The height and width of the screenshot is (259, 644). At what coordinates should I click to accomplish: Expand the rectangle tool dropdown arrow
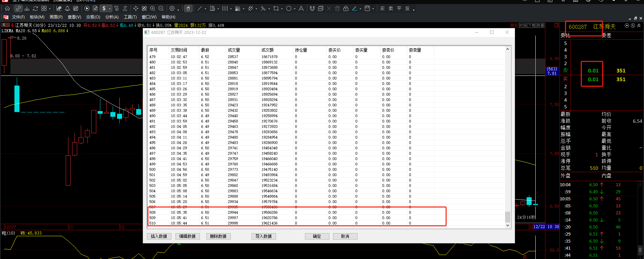click(x=282, y=9)
